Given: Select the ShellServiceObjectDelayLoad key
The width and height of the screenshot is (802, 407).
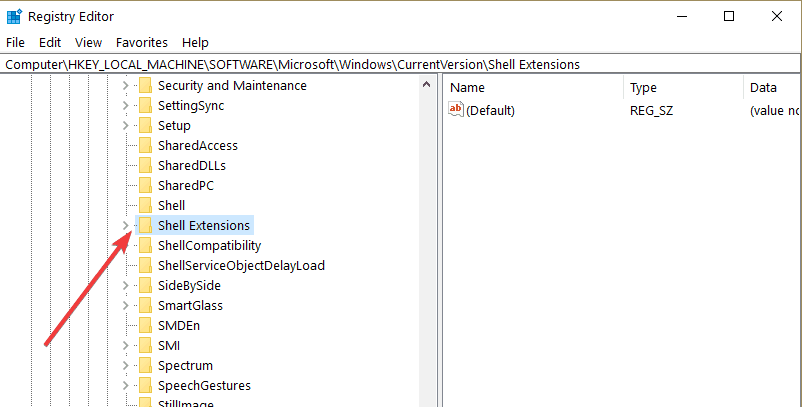Looking at the screenshot, I should (x=241, y=265).
